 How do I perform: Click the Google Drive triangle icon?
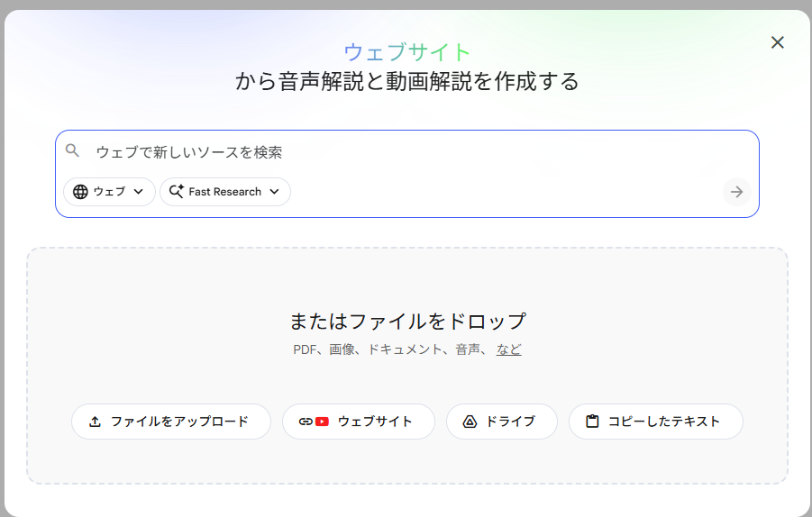[470, 422]
